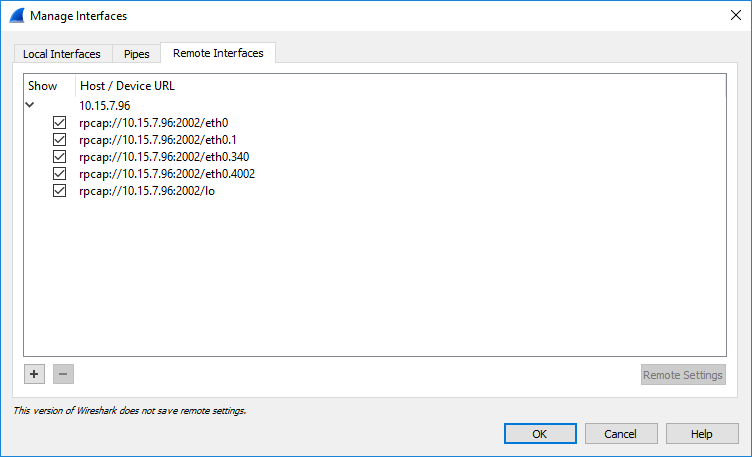Select the Remote Interfaces tab
752x457 pixels.
pyautogui.click(x=218, y=53)
